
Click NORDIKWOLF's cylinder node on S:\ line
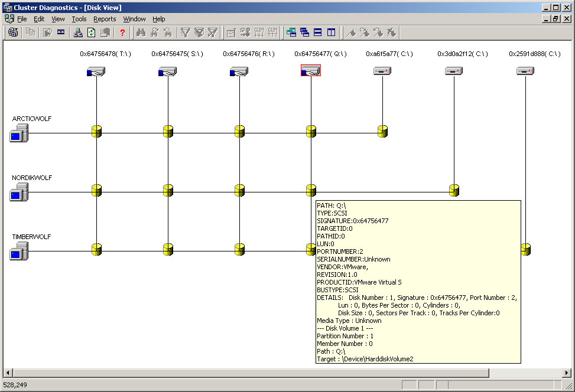(168, 190)
